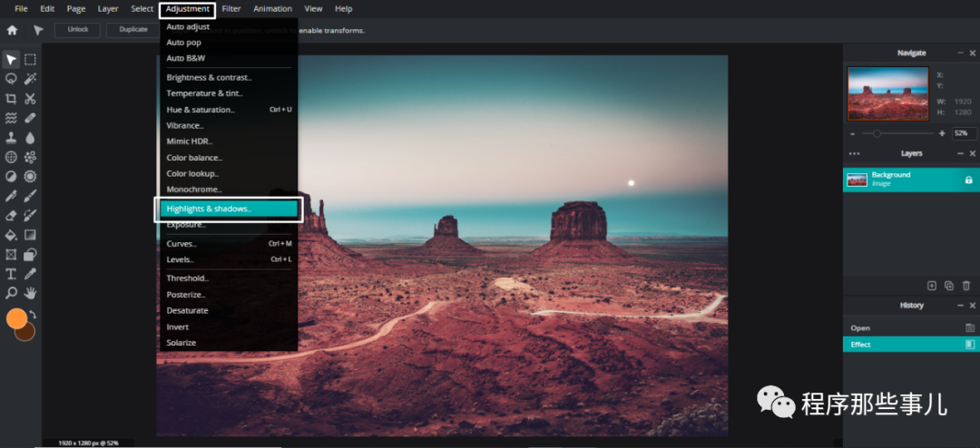Select the Clone Stamp tool
Image resolution: width=980 pixels, height=448 pixels.
click(x=11, y=138)
